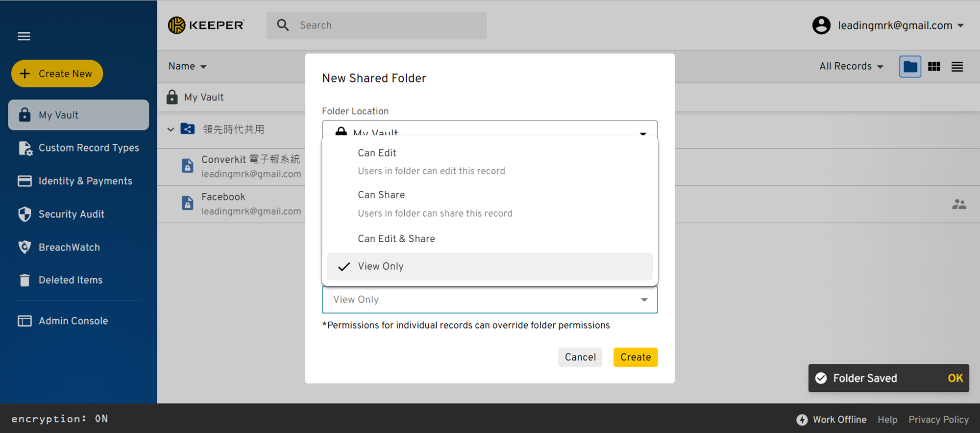Screen dimensions: 980x433
Task: Click the Create button
Action: (635, 357)
